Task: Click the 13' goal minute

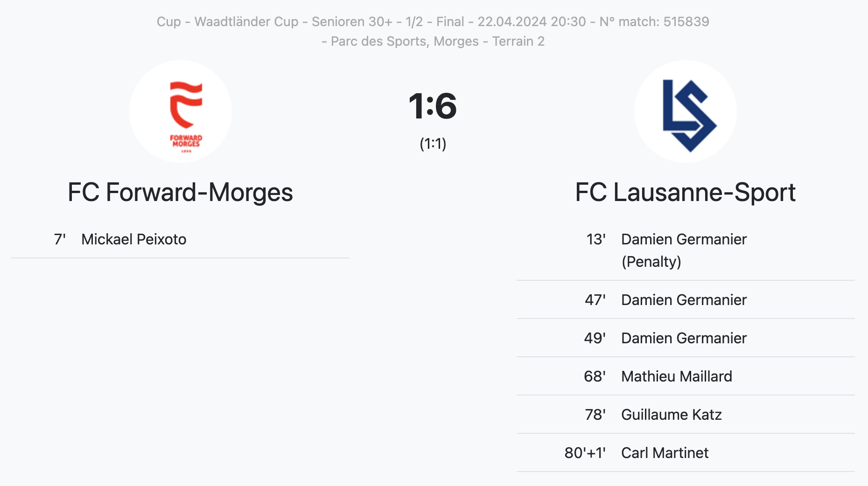Action: [x=596, y=239]
